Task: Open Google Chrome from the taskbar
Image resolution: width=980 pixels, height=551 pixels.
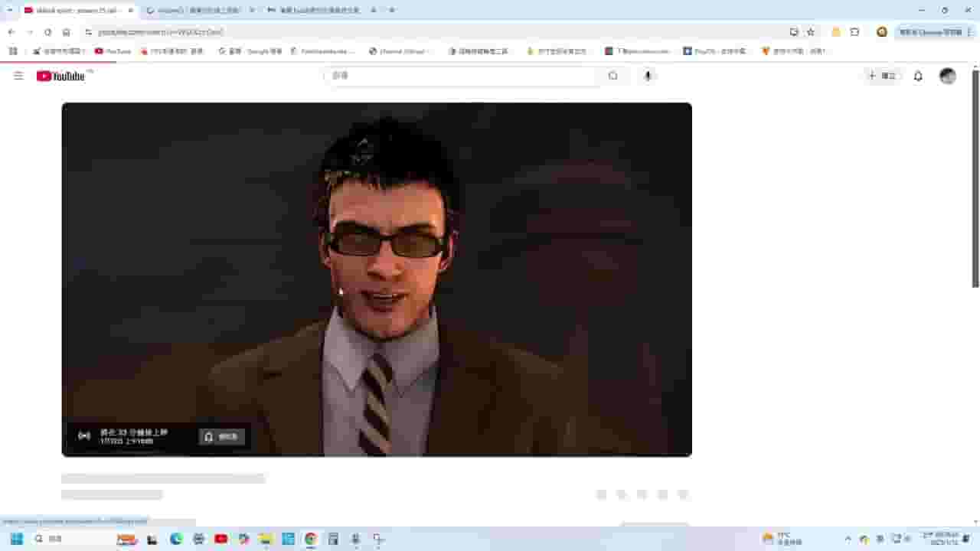Action: coord(310,539)
